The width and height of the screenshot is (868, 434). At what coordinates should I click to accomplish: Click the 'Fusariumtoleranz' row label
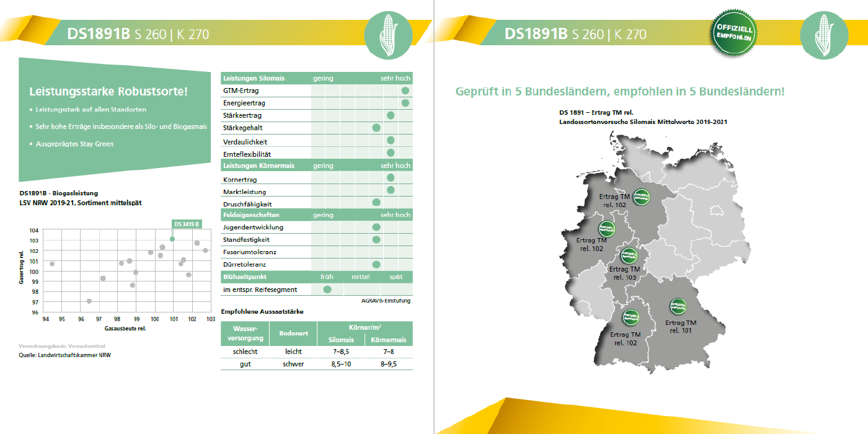pyautogui.click(x=250, y=252)
